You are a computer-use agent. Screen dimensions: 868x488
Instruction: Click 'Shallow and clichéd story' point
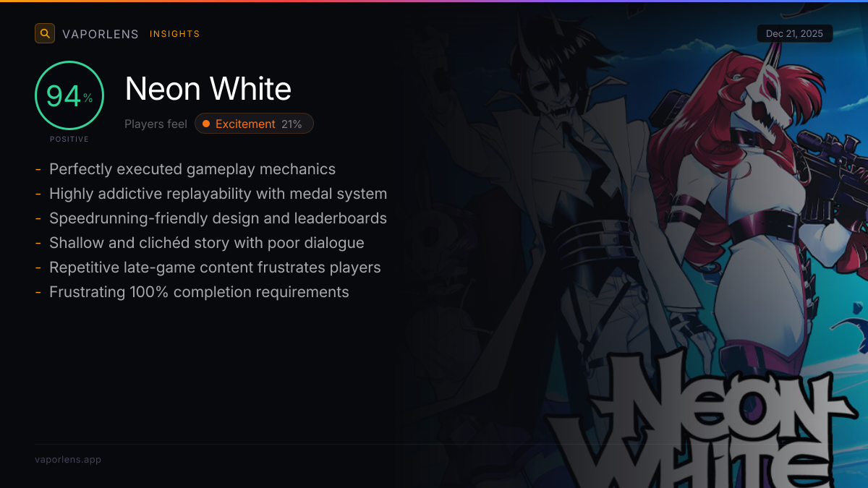click(x=207, y=243)
